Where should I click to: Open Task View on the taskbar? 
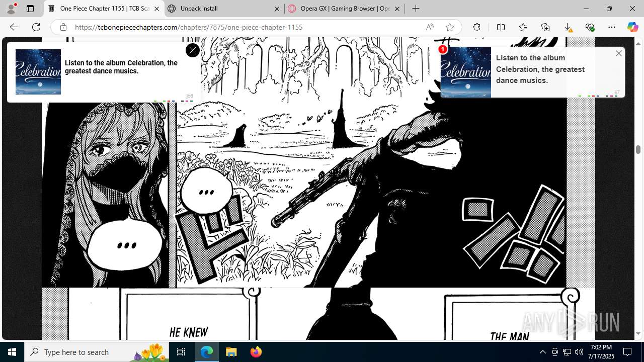tap(181, 352)
